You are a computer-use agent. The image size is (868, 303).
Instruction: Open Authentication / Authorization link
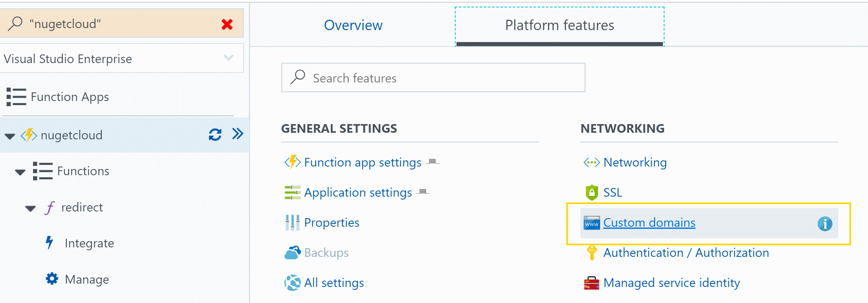[686, 253]
